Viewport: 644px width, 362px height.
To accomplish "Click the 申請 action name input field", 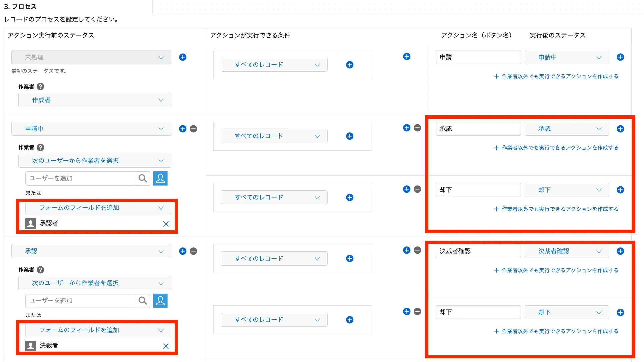I will (x=478, y=57).
